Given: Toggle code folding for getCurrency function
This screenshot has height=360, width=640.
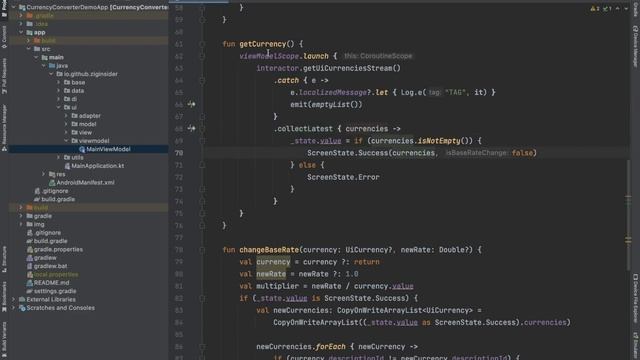Looking at the screenshot, I should point(202,44).
